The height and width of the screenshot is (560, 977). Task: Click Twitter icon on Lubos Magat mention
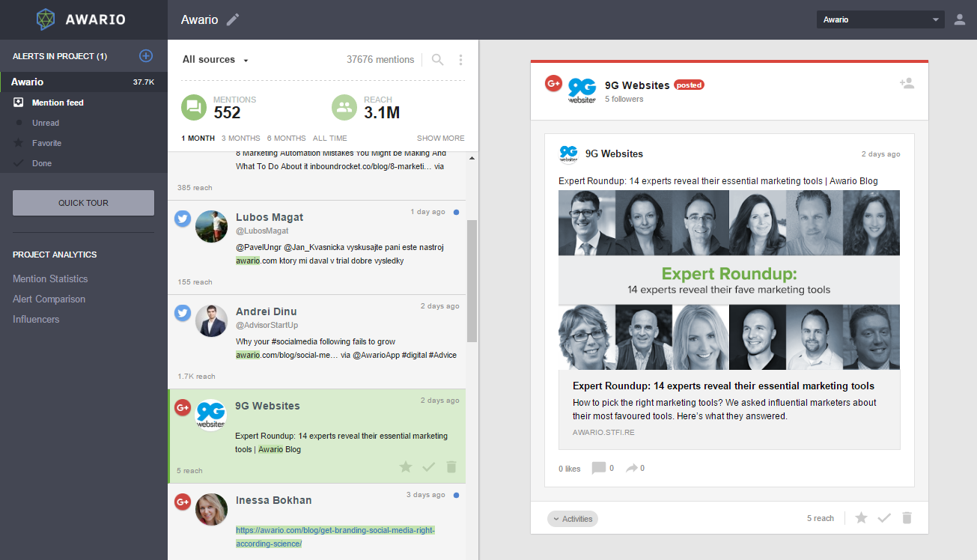coord(183,219)
